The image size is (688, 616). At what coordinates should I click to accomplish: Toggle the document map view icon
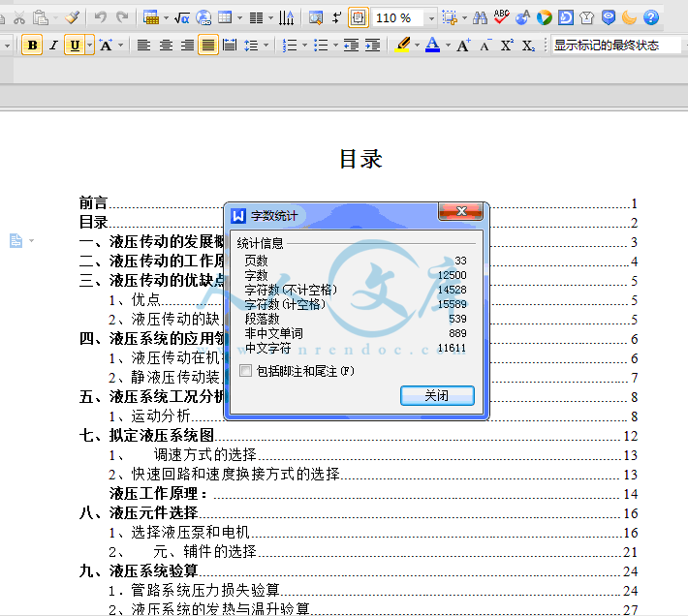[x=316, y=18]
